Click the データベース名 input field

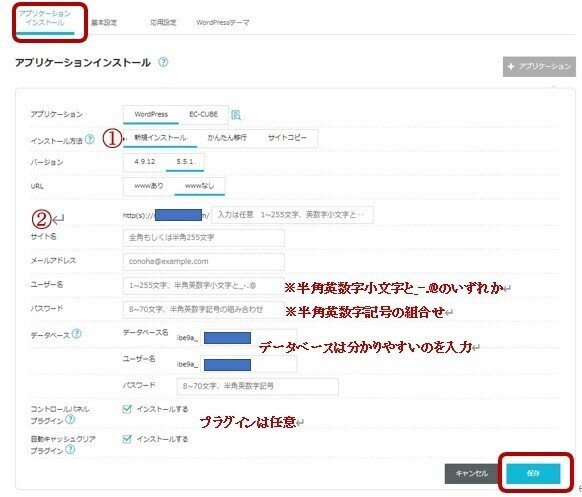click(x=248, y=338)
